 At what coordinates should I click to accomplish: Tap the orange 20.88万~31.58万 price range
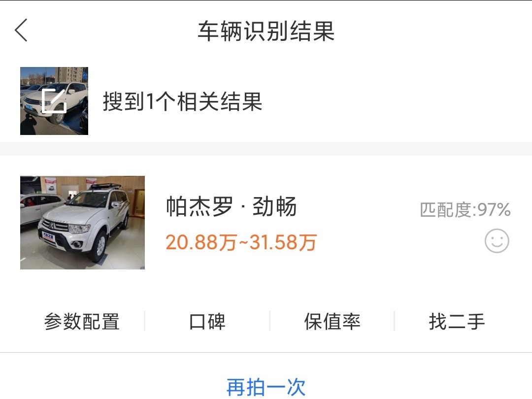click(x=241, y=242)
